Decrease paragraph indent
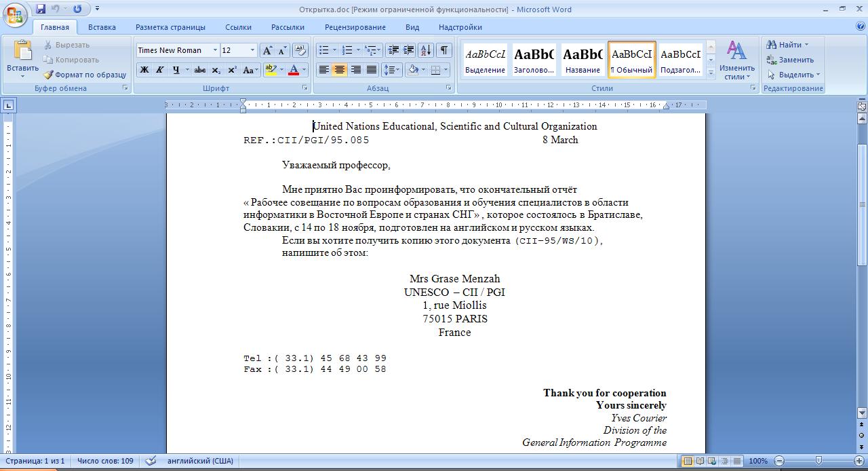 point(393,50)
